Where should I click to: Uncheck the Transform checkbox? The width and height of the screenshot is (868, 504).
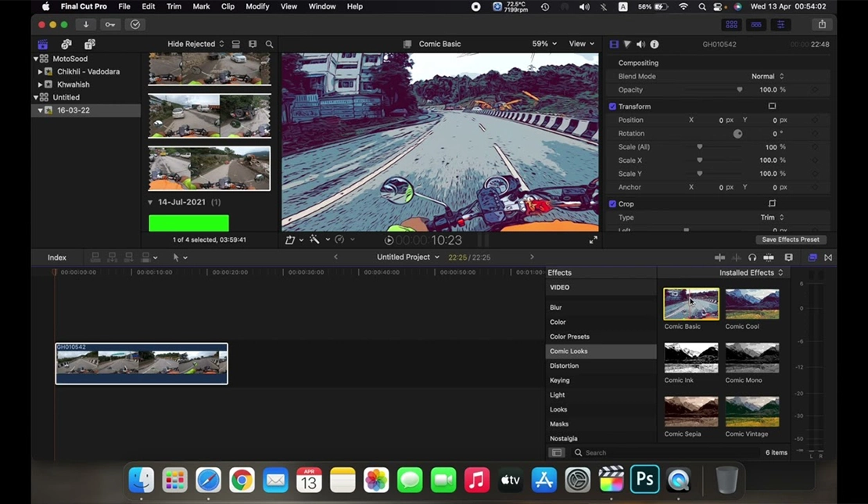(x=612, y=106)
